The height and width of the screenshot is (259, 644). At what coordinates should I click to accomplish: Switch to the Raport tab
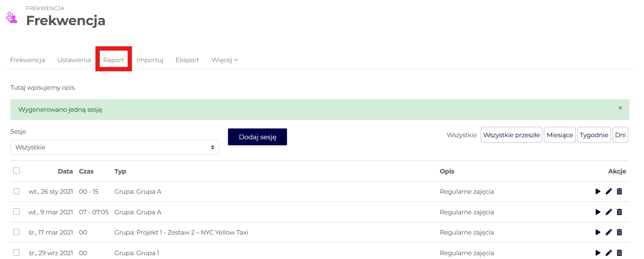(x=114, y=60)
